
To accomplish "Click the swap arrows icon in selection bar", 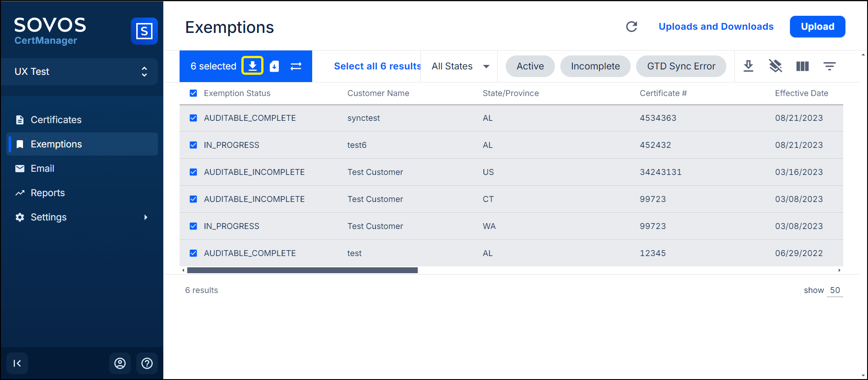I will (296, 66).
